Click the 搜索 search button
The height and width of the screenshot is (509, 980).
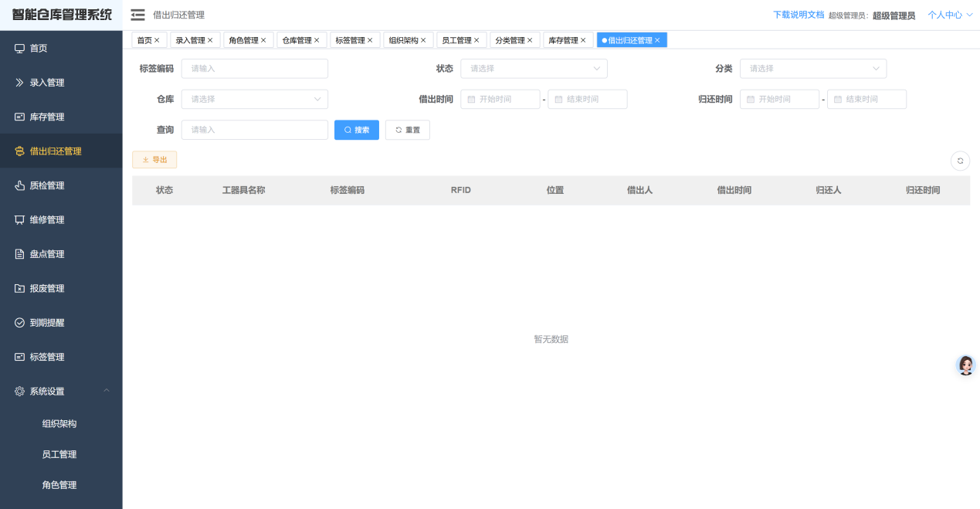[x=356, y=130]
